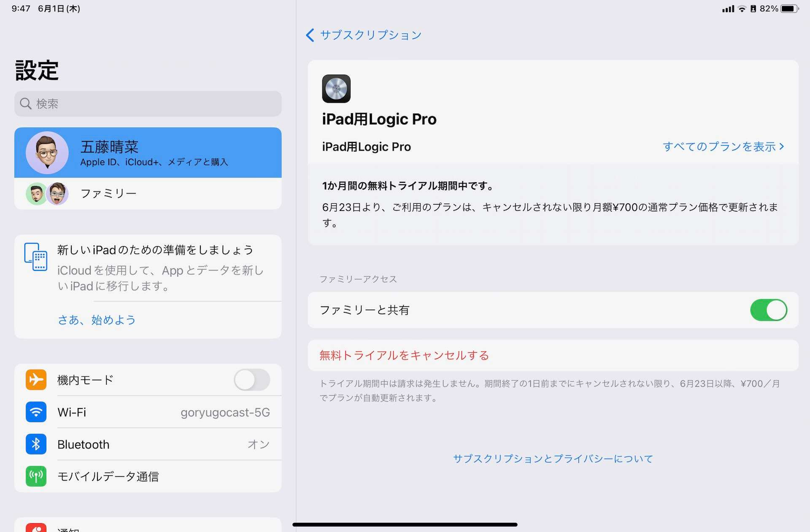Tap the 6月1日(木) date text
Viewport: 810px width, 532px height.
pos(59,8)
